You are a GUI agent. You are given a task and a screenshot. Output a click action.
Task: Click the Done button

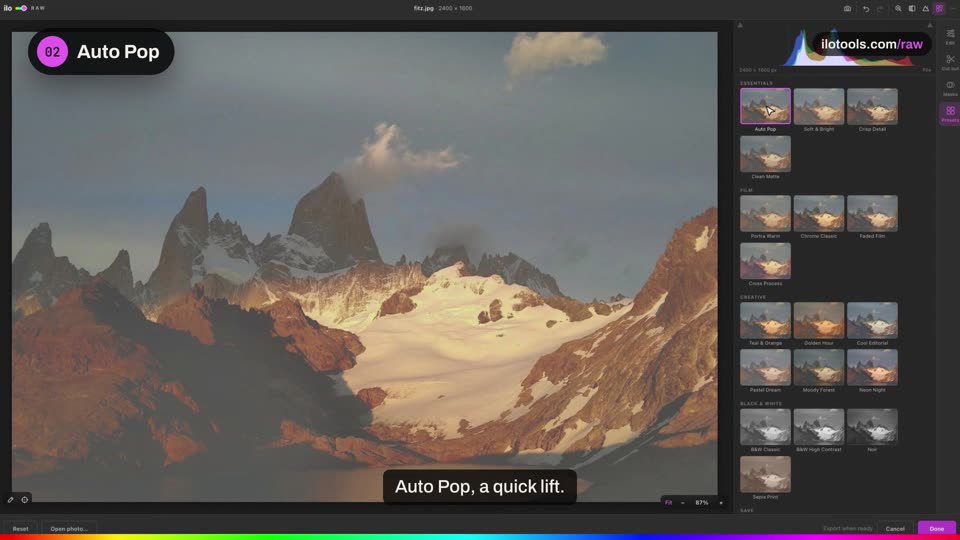coord(936,528)
